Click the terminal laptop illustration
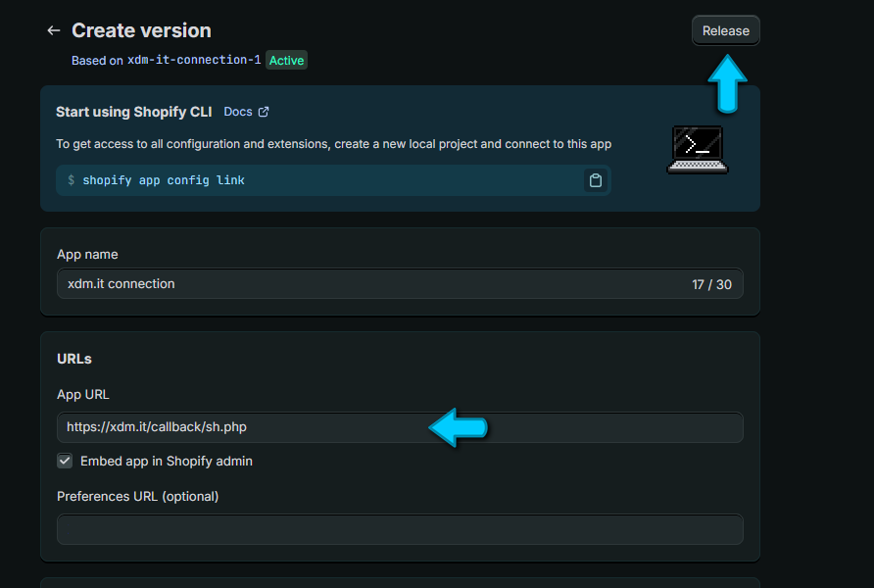The image size is (874, 588). click(x=698, y=149)
